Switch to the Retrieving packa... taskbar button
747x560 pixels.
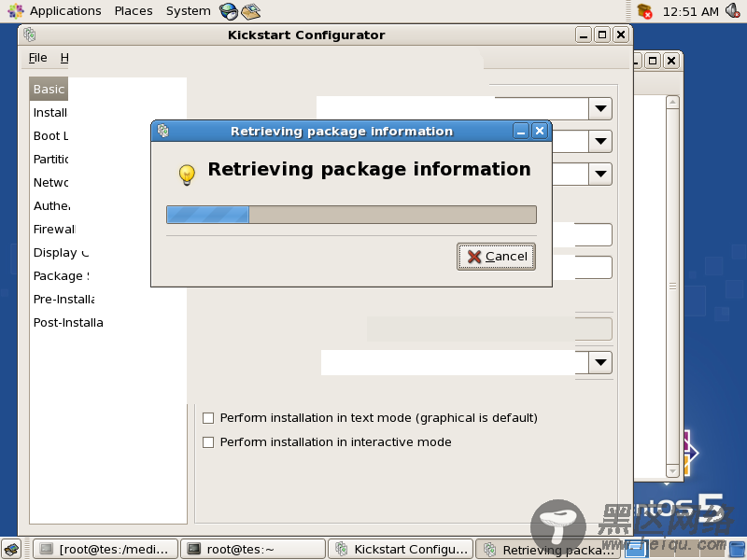tap(548, 550)
